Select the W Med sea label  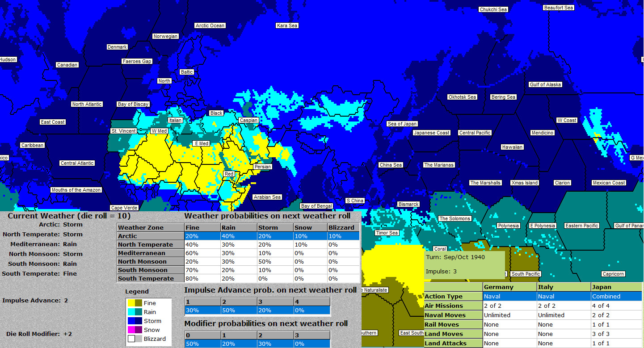coord(159,131)
